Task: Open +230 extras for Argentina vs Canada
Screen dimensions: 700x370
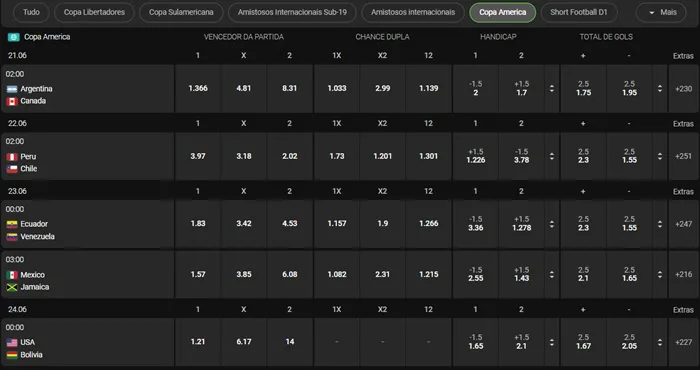Action: (x=683, y=88)
